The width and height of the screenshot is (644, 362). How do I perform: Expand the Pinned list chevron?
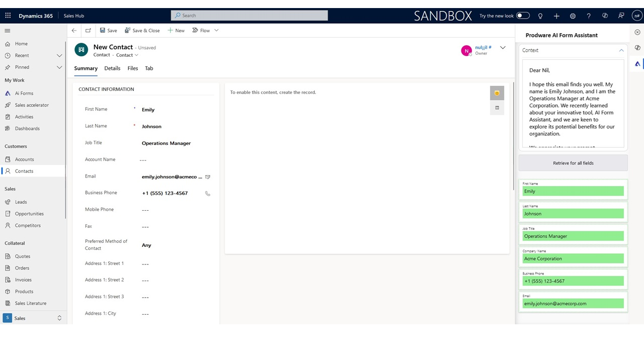tap(59, 67)
